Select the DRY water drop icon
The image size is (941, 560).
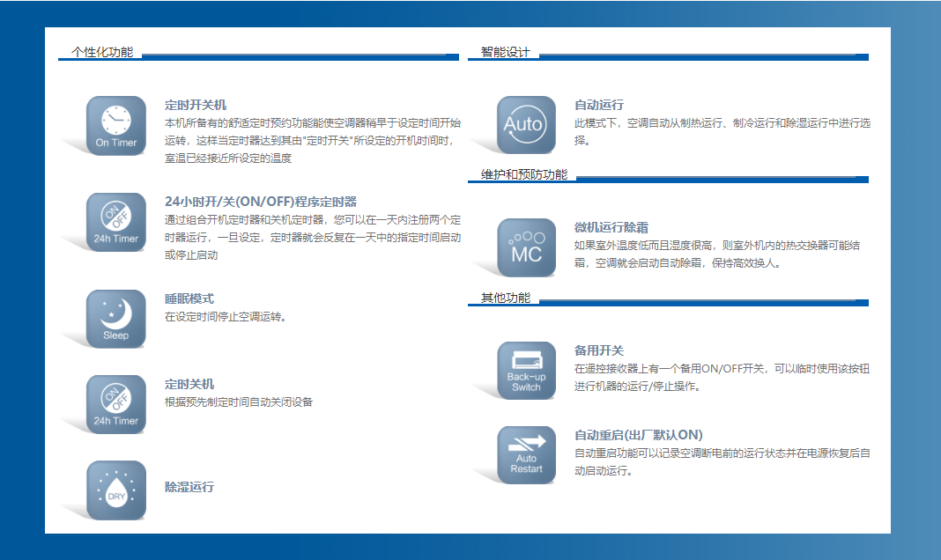(115, 490)
